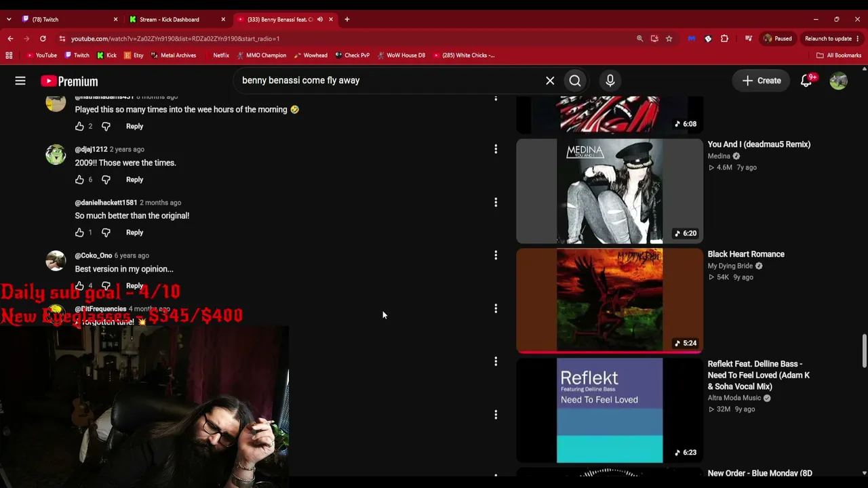Open the notifications bell
The width and height of the screenshot is (868, 488).
(x=806, y=81)
